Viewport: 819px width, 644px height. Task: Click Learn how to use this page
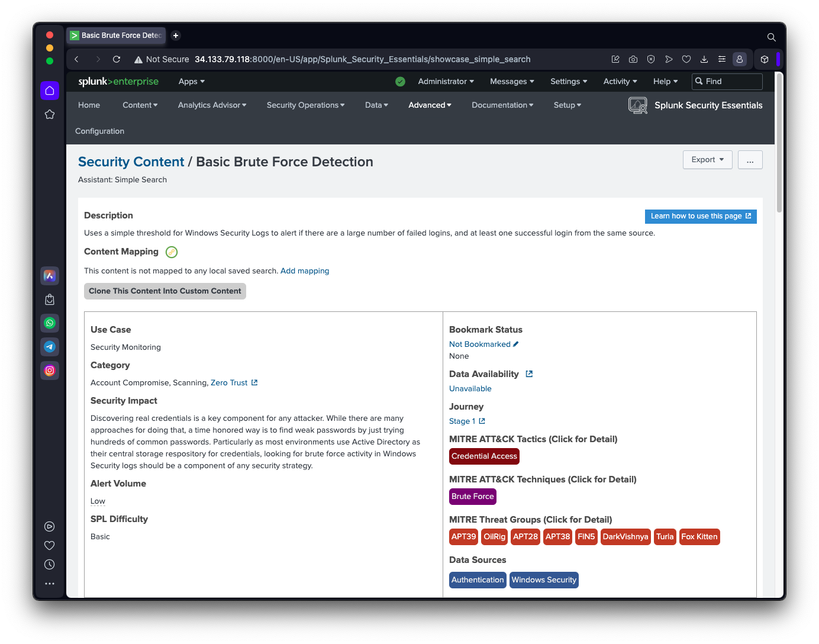[x=701, y=217]
